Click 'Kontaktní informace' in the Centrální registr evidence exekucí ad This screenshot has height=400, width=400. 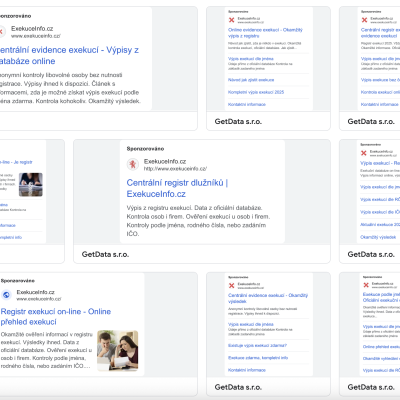click(x=380, y=104)
